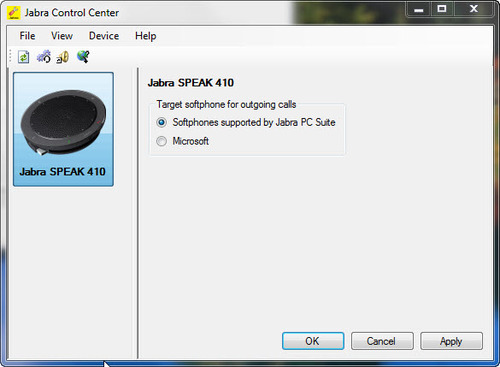Click the gears with reset arrow icon
Image resolution: width=500 pixels, height=367 pixels.
(44, 57)
